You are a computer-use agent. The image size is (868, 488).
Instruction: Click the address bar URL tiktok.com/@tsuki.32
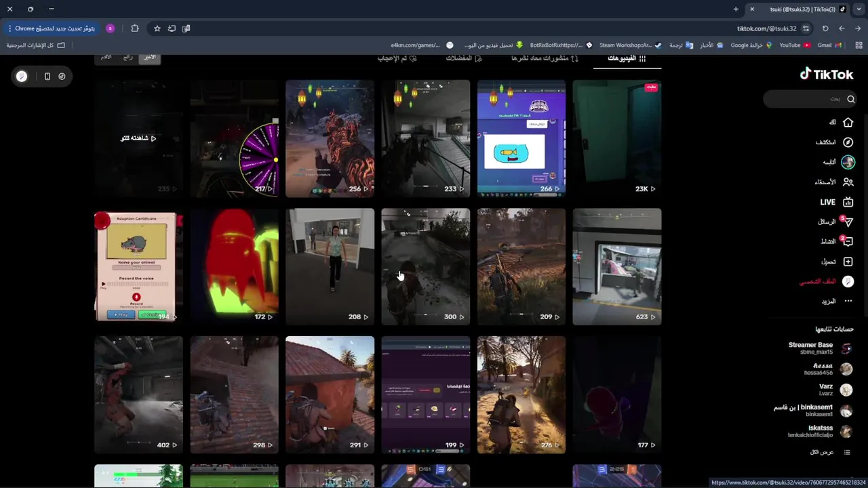767,28
